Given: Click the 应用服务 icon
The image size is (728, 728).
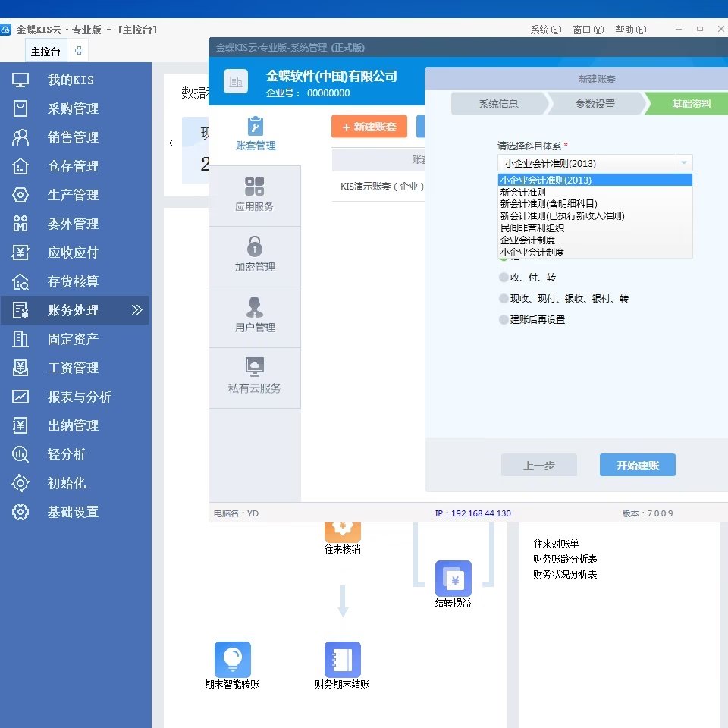Looking at the screenshot, I should click(255, 187).
